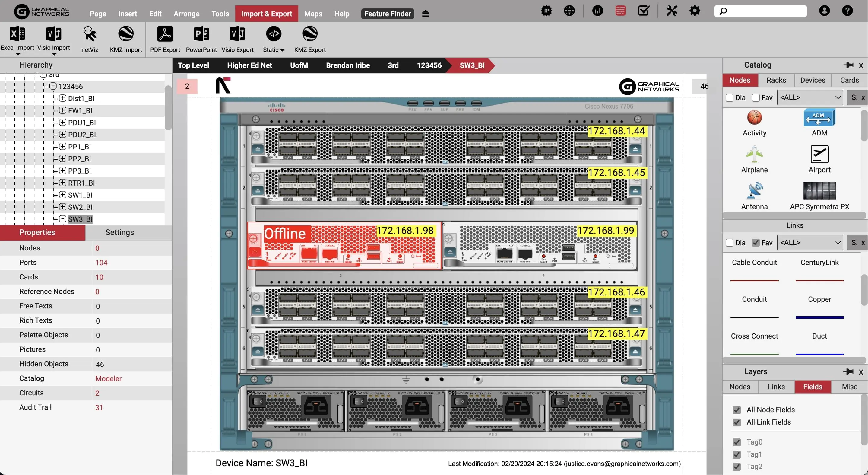Select the Copper blue link swatch
The height and width of the screenshot is (475, 868).
click(819, 317)
